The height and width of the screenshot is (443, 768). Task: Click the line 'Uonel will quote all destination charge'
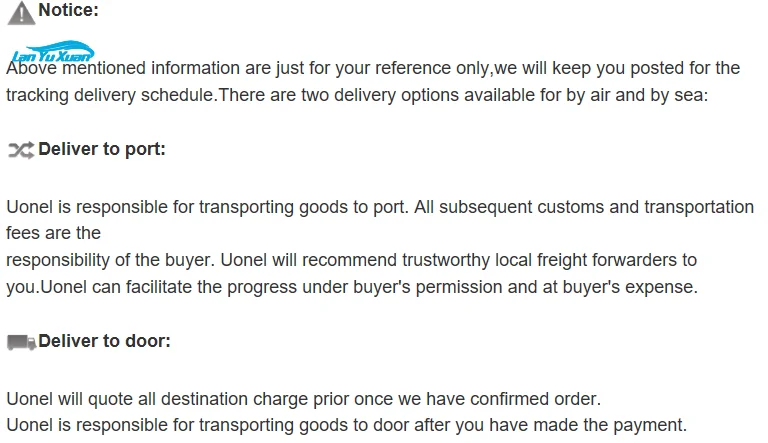[304, 399]
